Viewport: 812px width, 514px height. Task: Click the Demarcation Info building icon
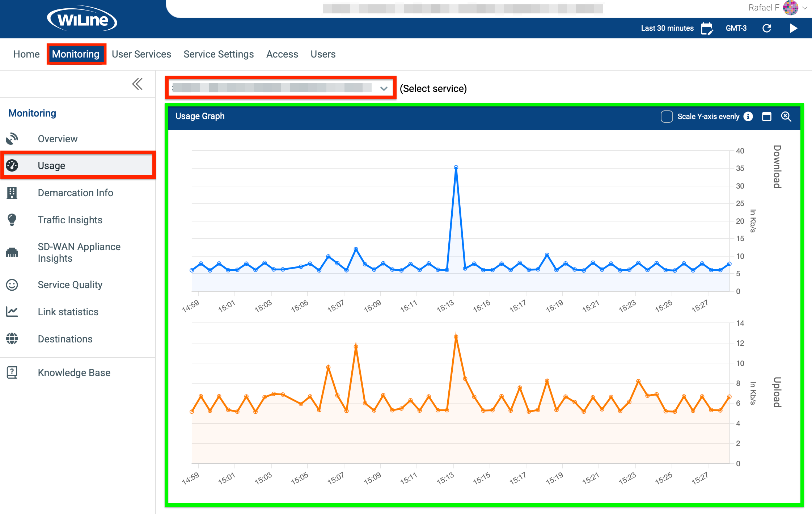coord(12,193)
